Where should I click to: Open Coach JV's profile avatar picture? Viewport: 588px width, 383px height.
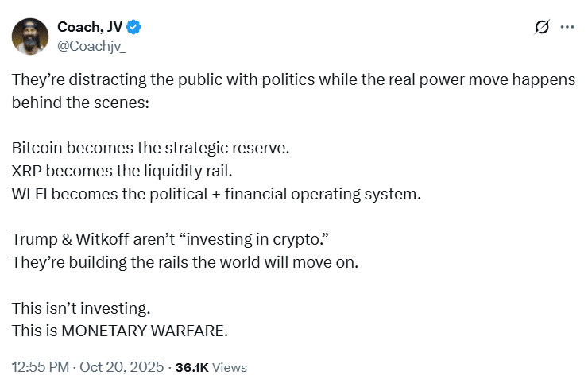tap(30, 35)
